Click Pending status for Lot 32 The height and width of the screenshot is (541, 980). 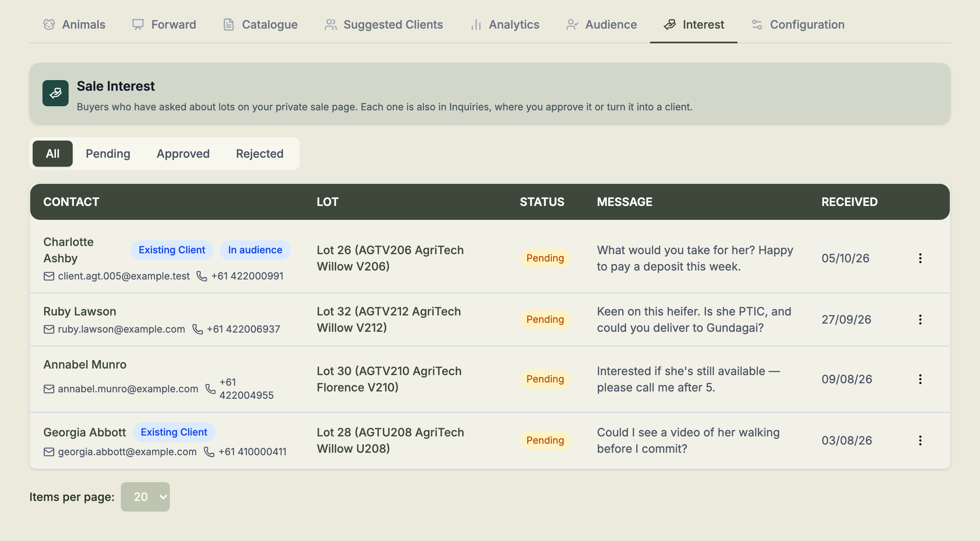pos(545,320)
